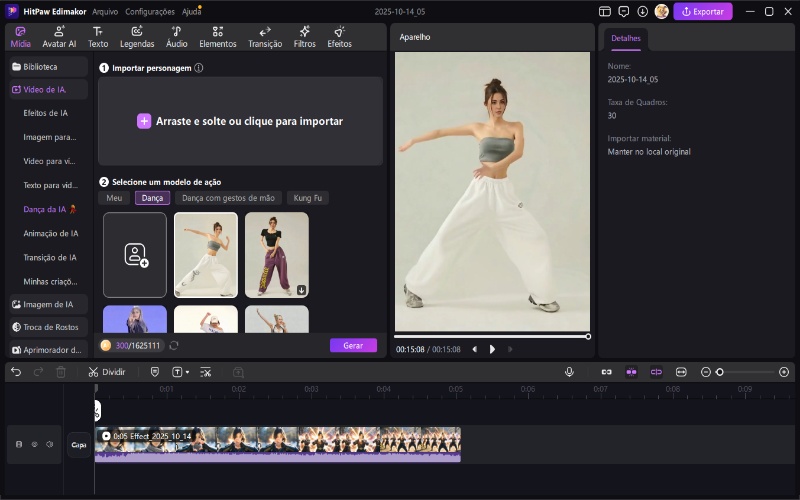Image resolution: width=800 pixels, height=500 pixels.
Task: Mute the video track audio
Action: pyautogui.click(x=50, y=444)
